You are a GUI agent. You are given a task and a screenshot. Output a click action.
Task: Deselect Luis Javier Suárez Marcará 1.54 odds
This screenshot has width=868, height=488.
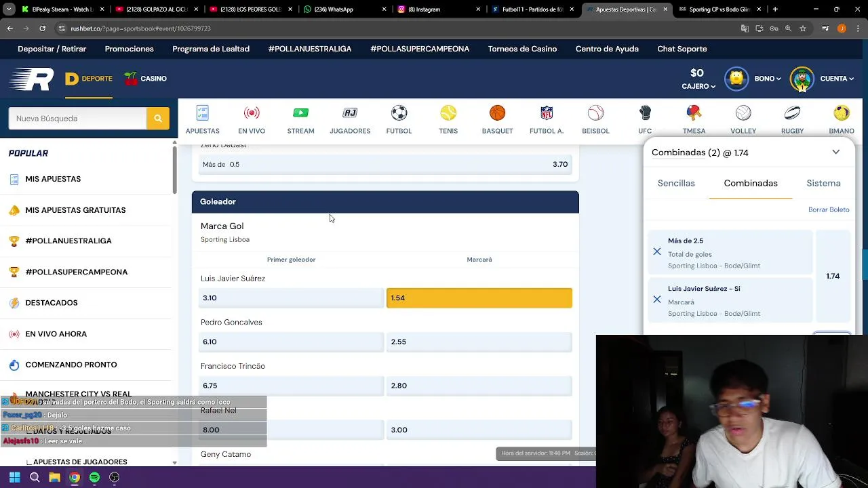tap(479, 298)
